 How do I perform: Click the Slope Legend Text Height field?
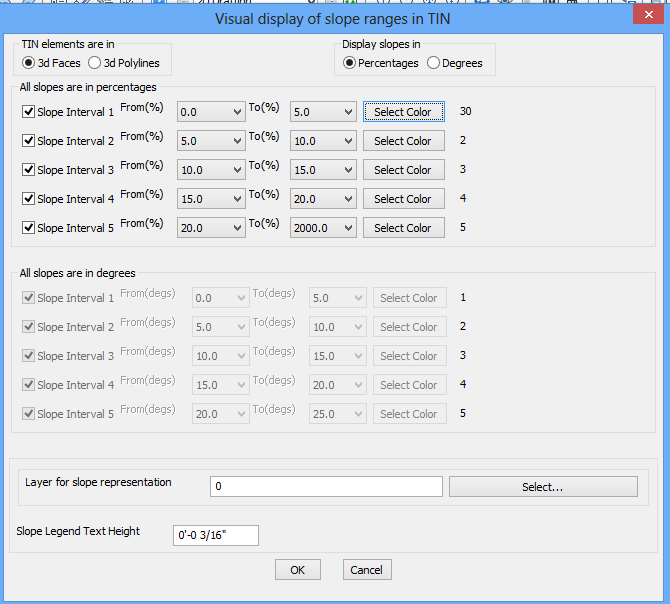215,536
